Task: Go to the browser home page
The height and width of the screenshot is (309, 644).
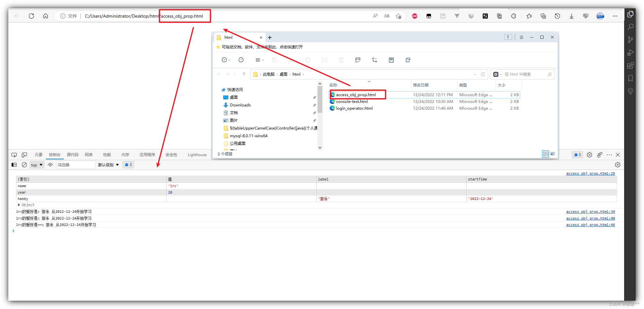Action: click(46, 16)
